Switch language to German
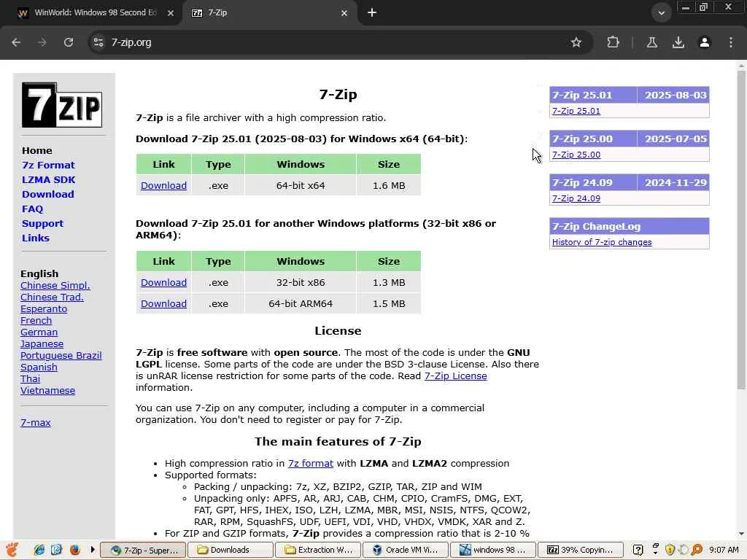The height and width of the screenshot is (560, 747). click(39, 332)
